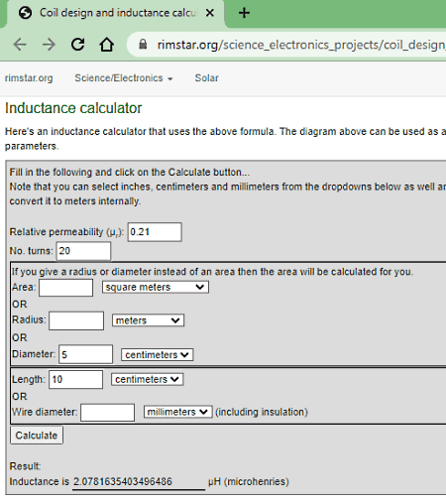This screenshot has height=504, width=446.
Task: Go to the browser home icon
Action: (107, 45)
